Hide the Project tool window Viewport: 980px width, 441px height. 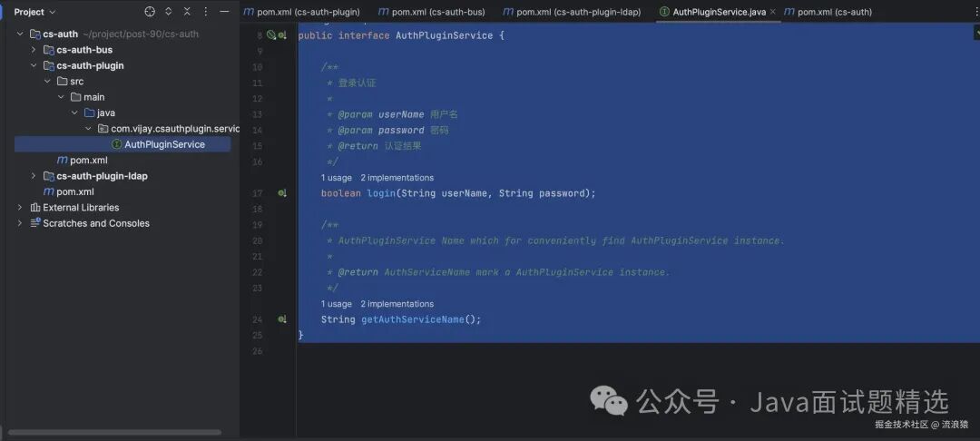point(224,12)
